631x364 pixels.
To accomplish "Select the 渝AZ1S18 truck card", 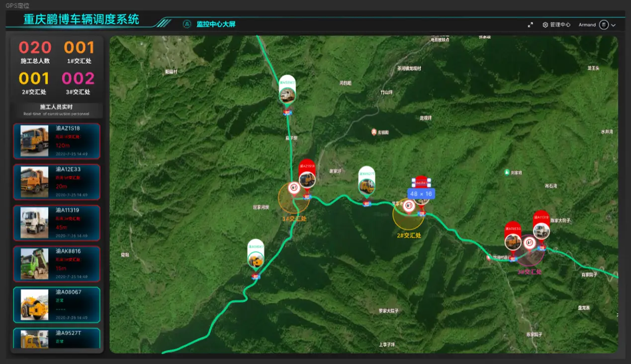I will click(57, 141).
